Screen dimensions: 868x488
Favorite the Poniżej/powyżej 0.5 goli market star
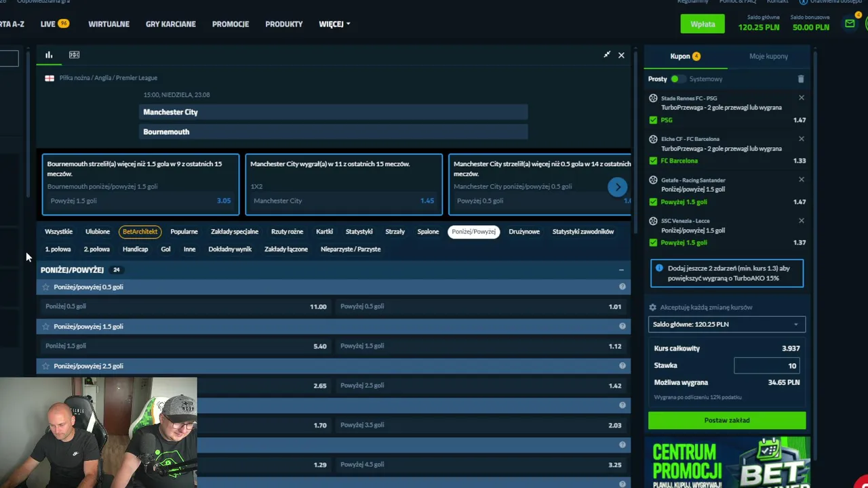pyautogui.click(x=46, y=287)
